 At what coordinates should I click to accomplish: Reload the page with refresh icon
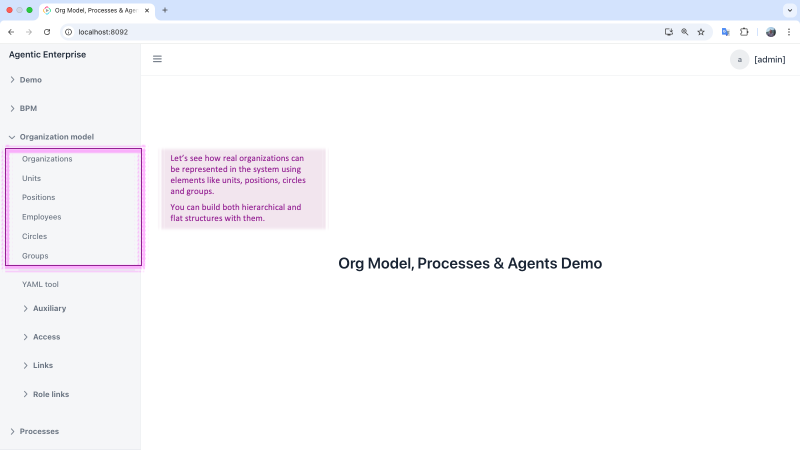(47, 32)
